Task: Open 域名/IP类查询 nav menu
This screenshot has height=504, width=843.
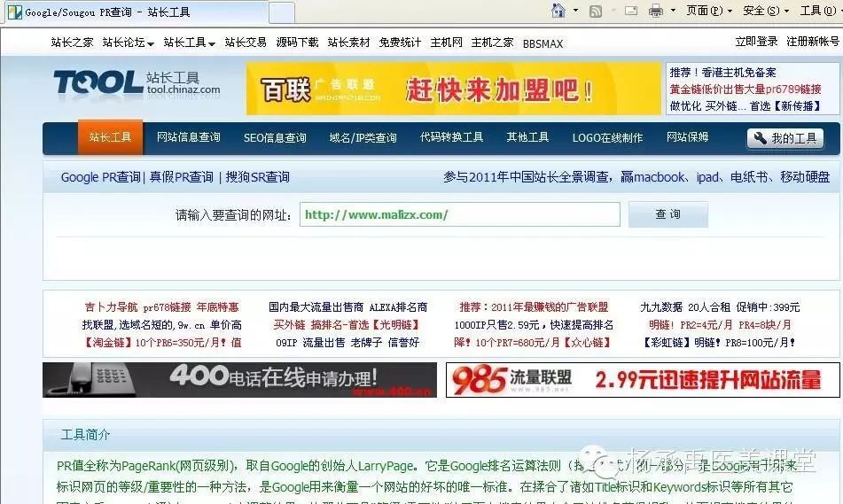Action: 363,137
